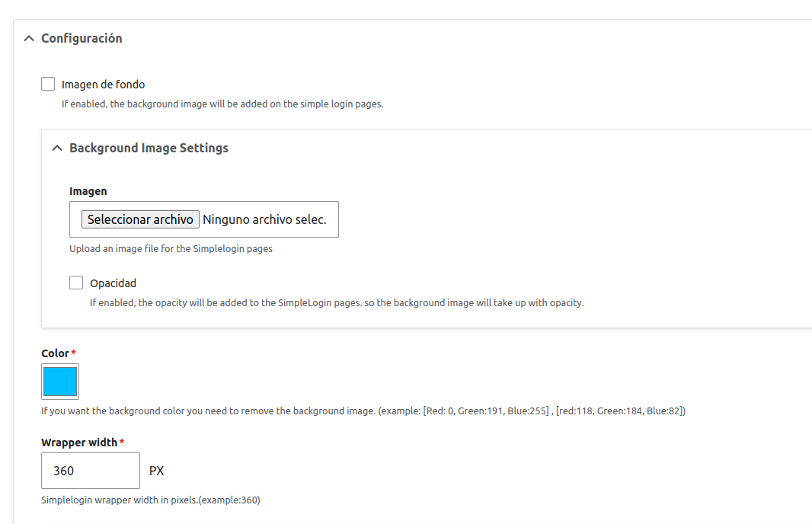Click the Simplelogin wrapper width help text
This screenshot has width=812, height=524.
pyautogui.click(x=151, y=500)
